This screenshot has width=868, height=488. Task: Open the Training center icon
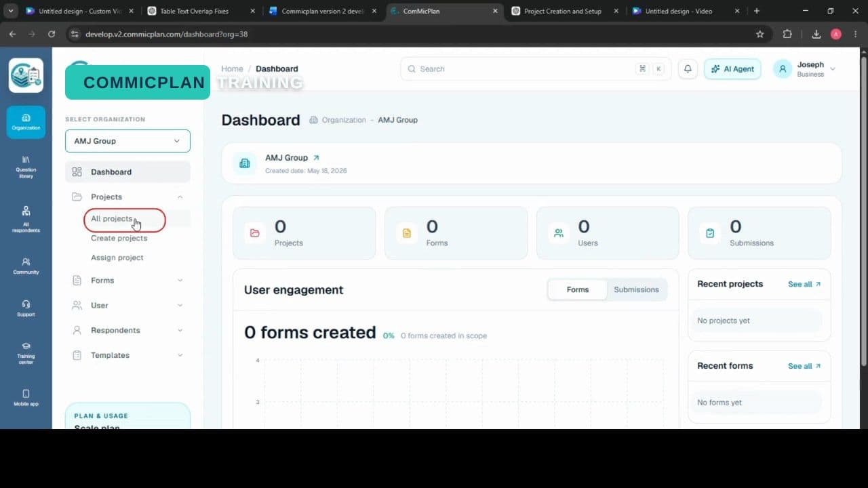[26, 353]
